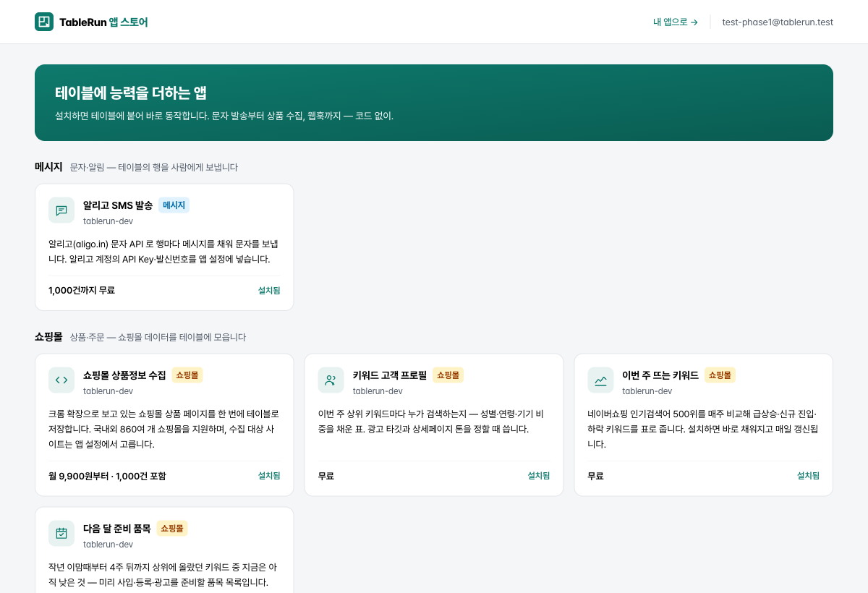Click tablerun-dev under 다음 달 준비 품목
This screenshot has width=868, height=593.
(x=108, y=545)
